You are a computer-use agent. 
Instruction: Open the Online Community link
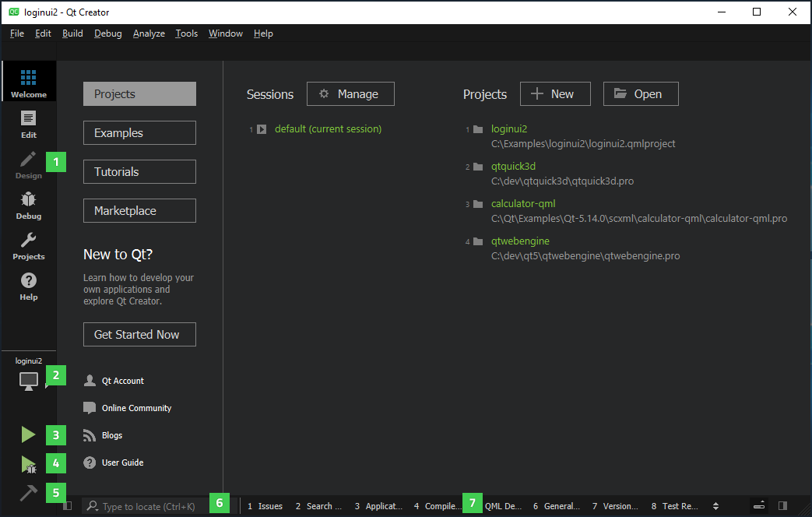click(137, 408)
